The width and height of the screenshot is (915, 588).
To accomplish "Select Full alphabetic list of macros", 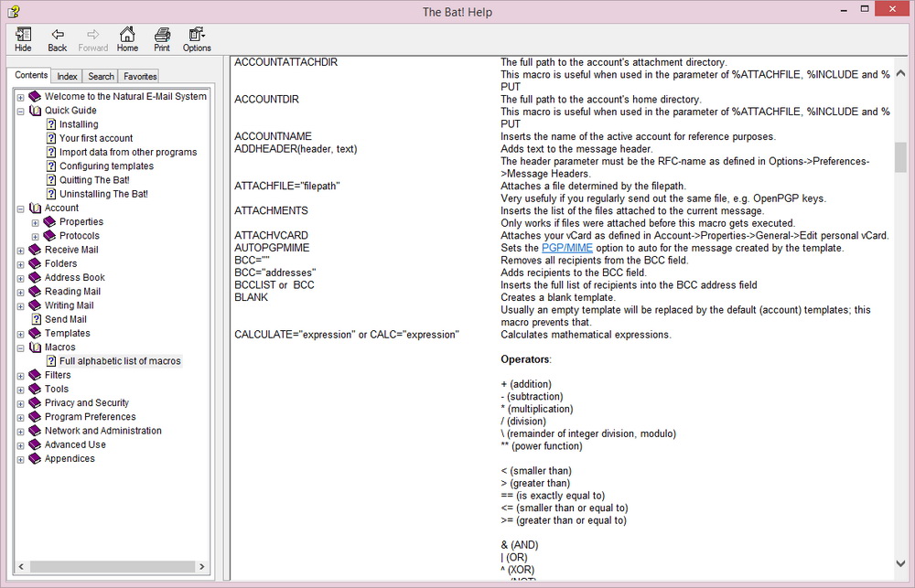I will coord(120,361).
